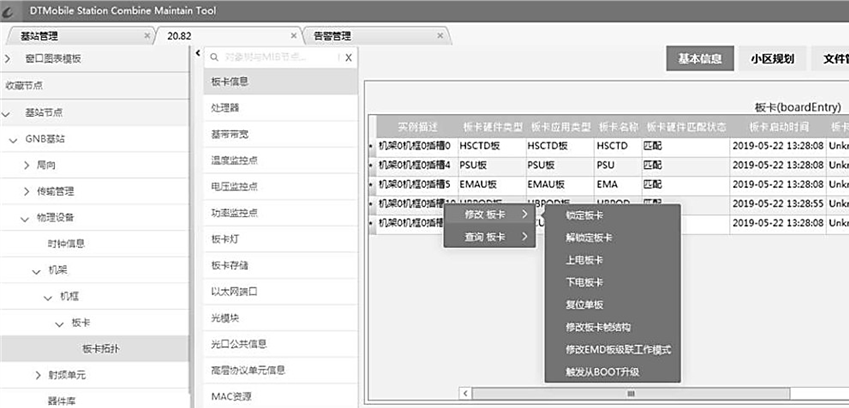849x408 pixels.
Task: Collapse the 机架 tree node
Action: (36, 271)
